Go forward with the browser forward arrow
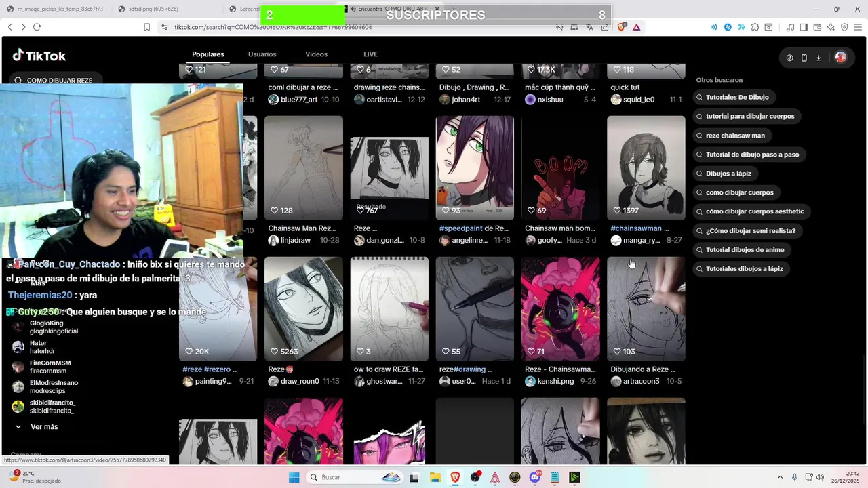 click(23, 27)
